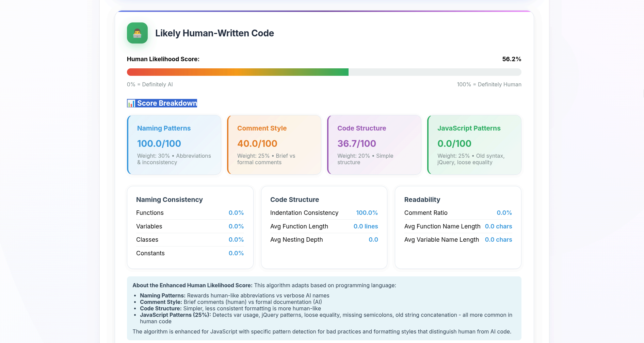
Task: Select the Code Structure 36.7/100 card
Action: (x=374, y=145)
